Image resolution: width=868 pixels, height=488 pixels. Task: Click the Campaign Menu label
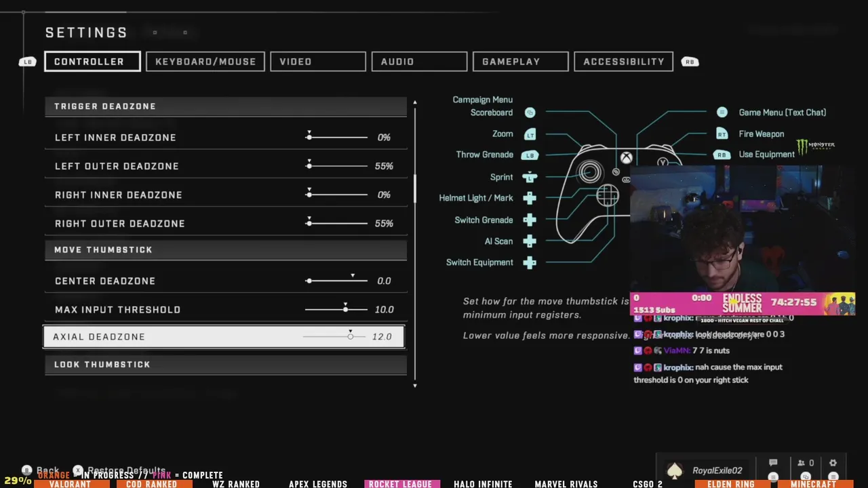coord(483,100)
